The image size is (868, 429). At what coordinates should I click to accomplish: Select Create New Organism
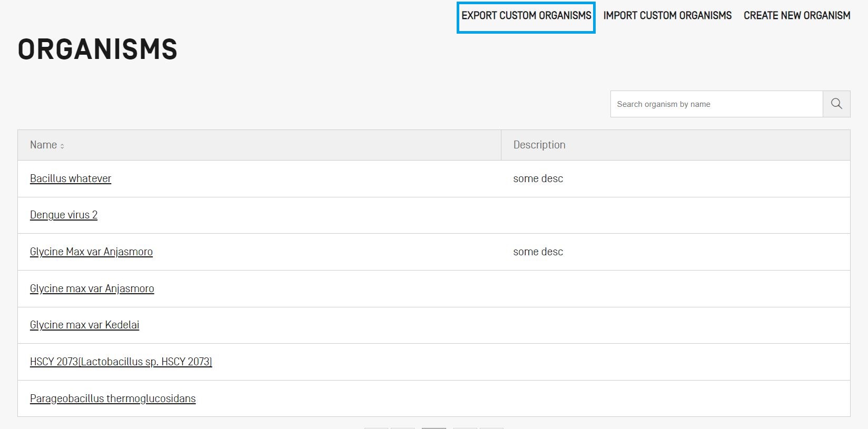[x=796, y=16]
